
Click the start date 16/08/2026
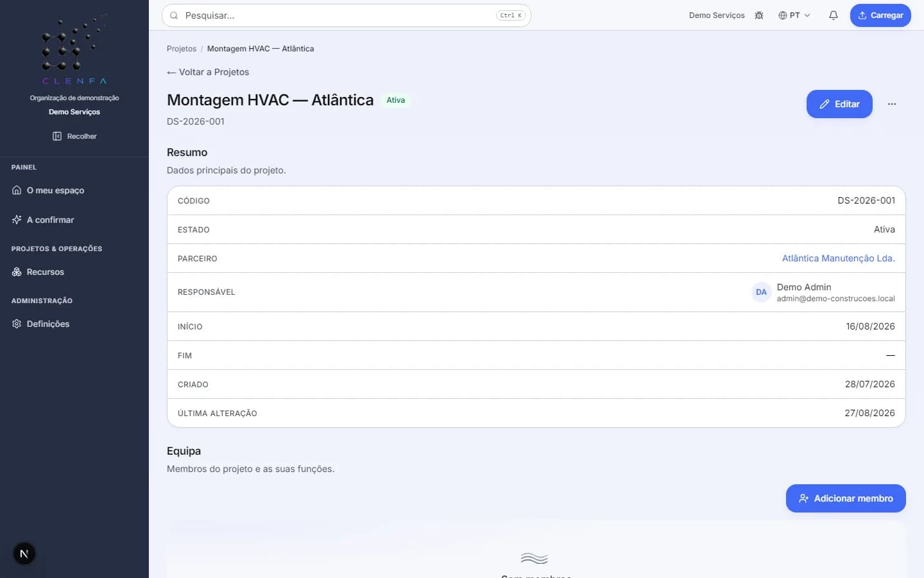(870, 326)
